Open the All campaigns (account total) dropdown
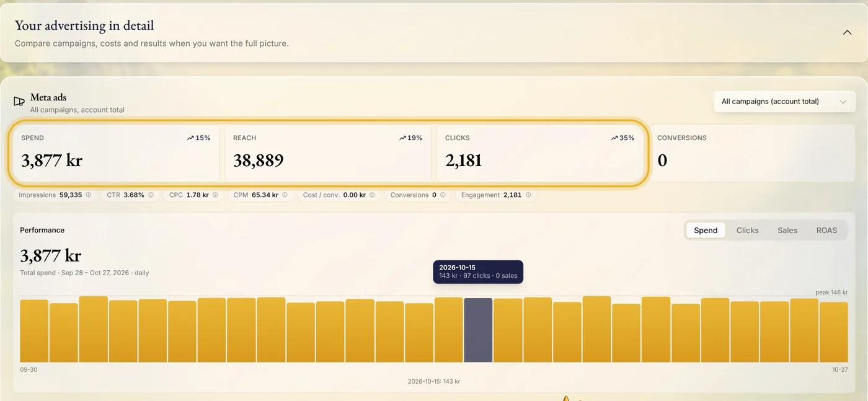868x401 pixels. pyautogui.click(x=784, y=102)
